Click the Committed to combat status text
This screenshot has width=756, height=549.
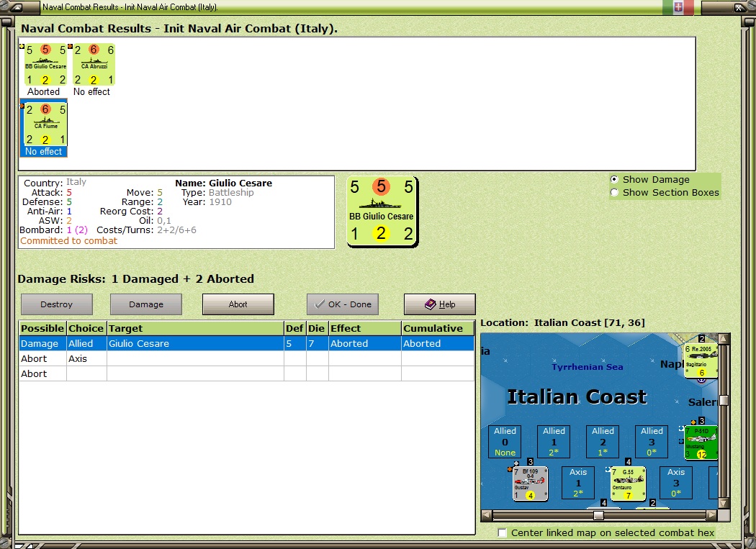tap(68, 240)
